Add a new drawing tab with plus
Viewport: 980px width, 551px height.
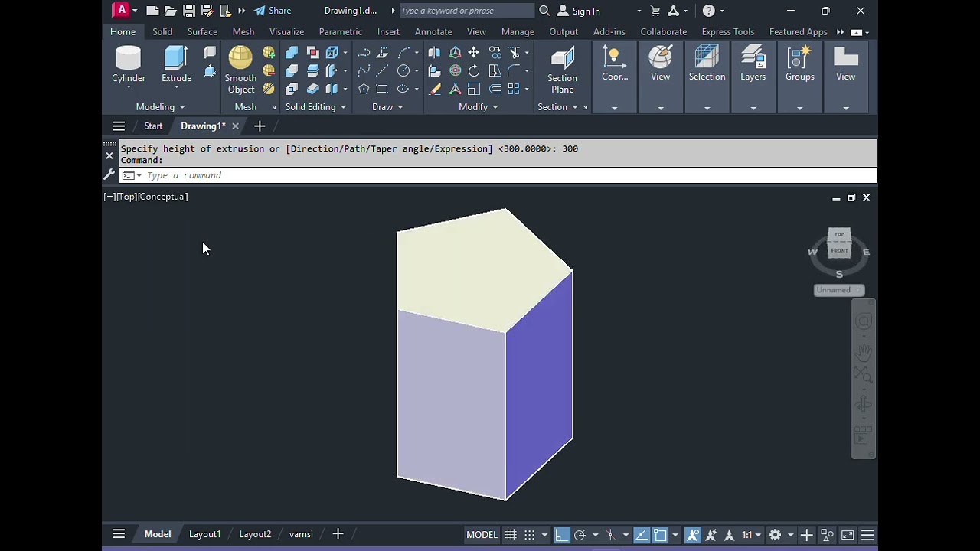(x=260, y=126)
